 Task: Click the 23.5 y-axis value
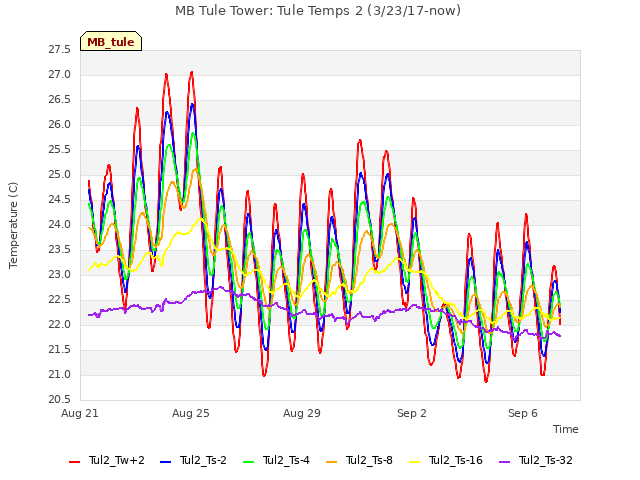(x=60, y=249)
